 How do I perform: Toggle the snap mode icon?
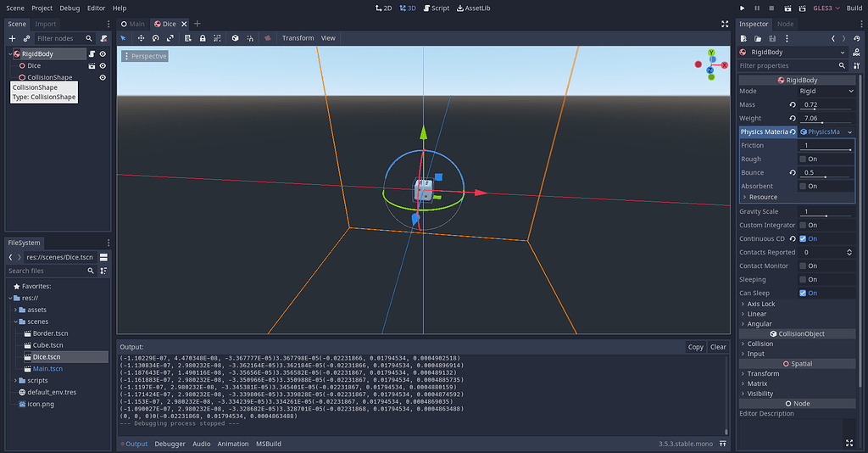(250, 38)
